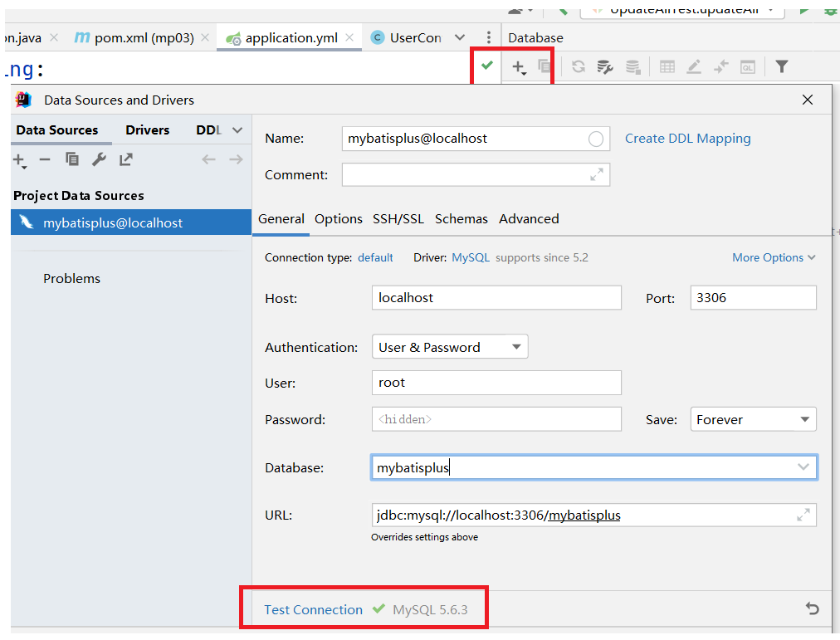Show hidden editor tabs with the chevron
840x640 pixels.
(x=460, y=37)
